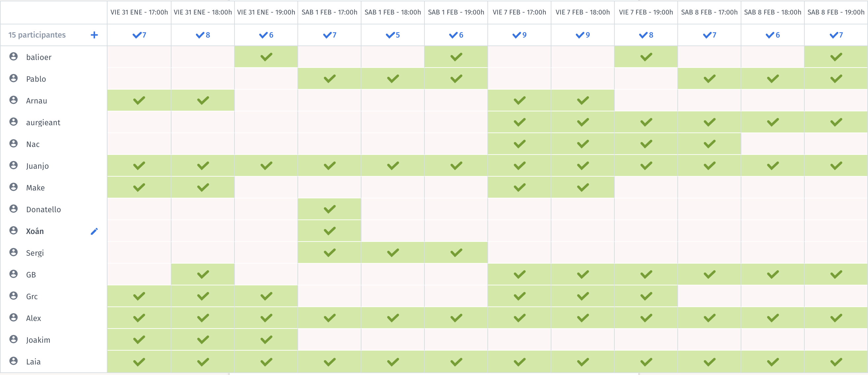Click the avatar icon beside balioer
The image size is (868, 375).
pyautogui.click(x=14, y=57)
